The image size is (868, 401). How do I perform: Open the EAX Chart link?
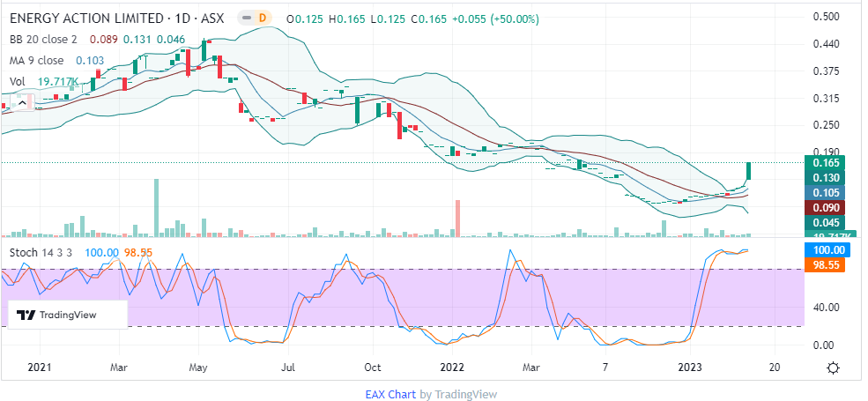point(390,394)
